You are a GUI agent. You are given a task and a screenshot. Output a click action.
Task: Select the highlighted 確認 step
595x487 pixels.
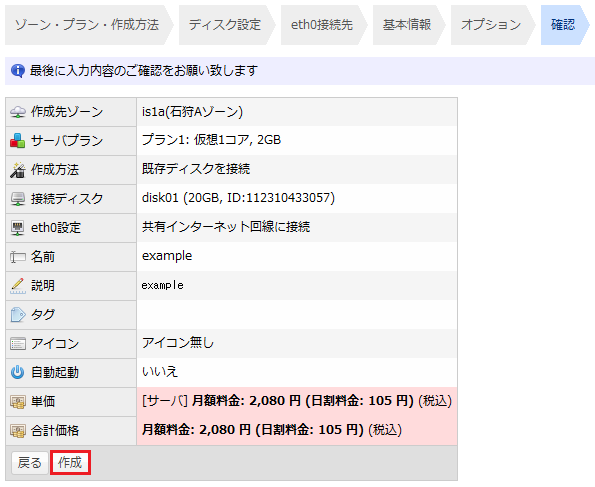[x=563, y=25]
